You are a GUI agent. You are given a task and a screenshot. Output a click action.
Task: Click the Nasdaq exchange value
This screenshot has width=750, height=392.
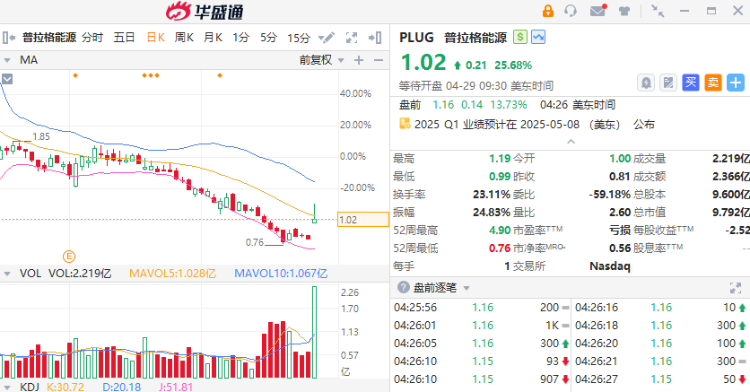point(610,266)
